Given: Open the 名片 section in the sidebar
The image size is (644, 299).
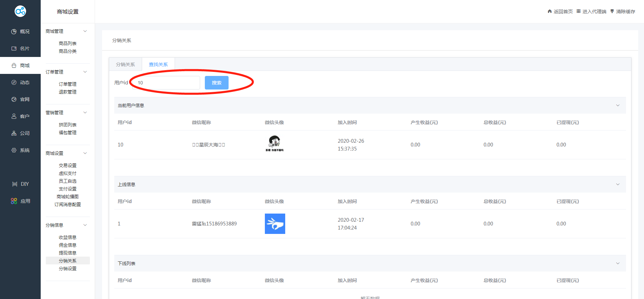Looking at the screenshot, I should point(20,48).
